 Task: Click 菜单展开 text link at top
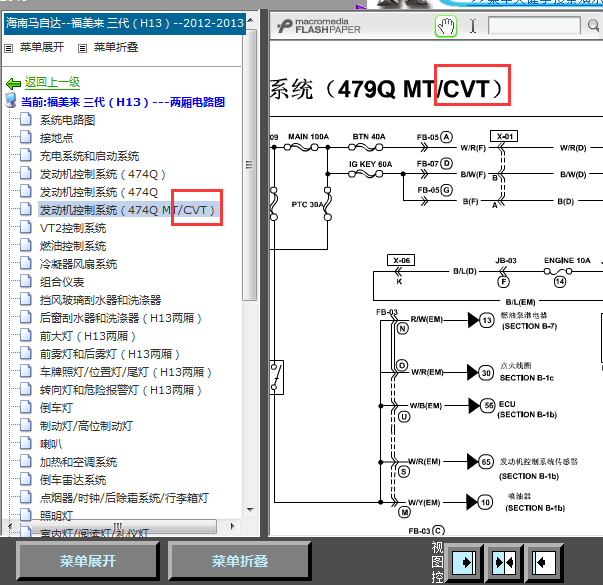[x=42, y=47]
